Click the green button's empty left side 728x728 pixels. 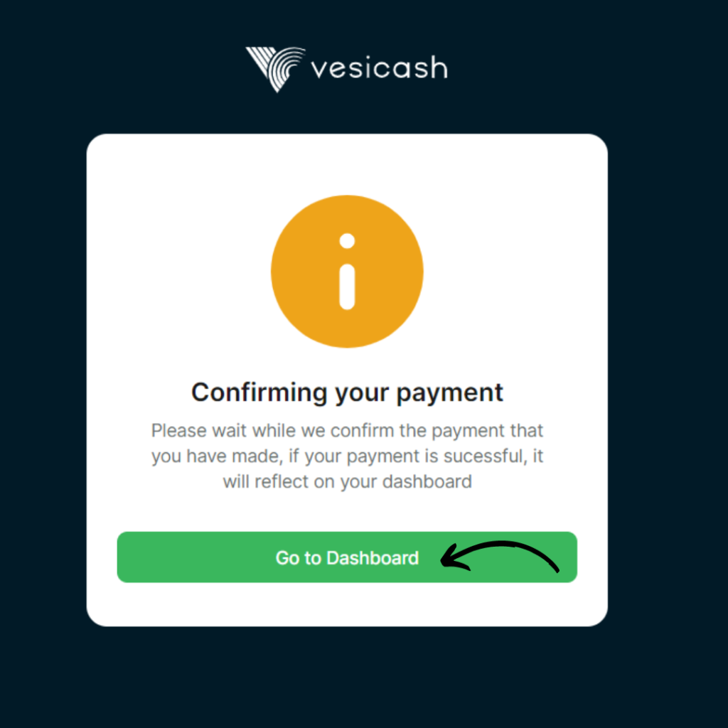click(x=195, y=557)
